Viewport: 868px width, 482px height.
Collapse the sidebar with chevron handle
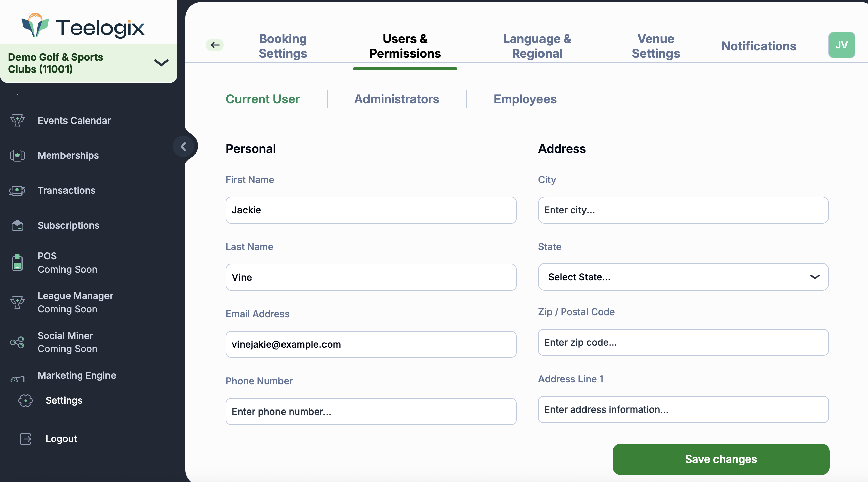click(x=183, y=146)
